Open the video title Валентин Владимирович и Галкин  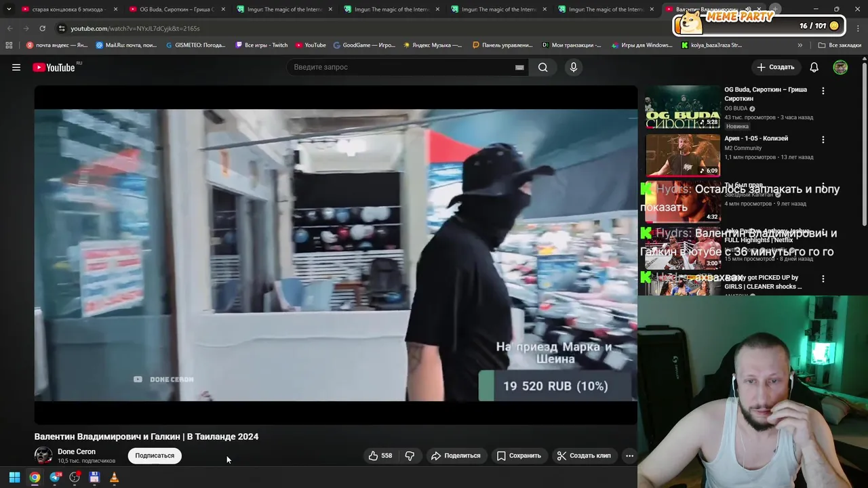click(x=146, y=436)
